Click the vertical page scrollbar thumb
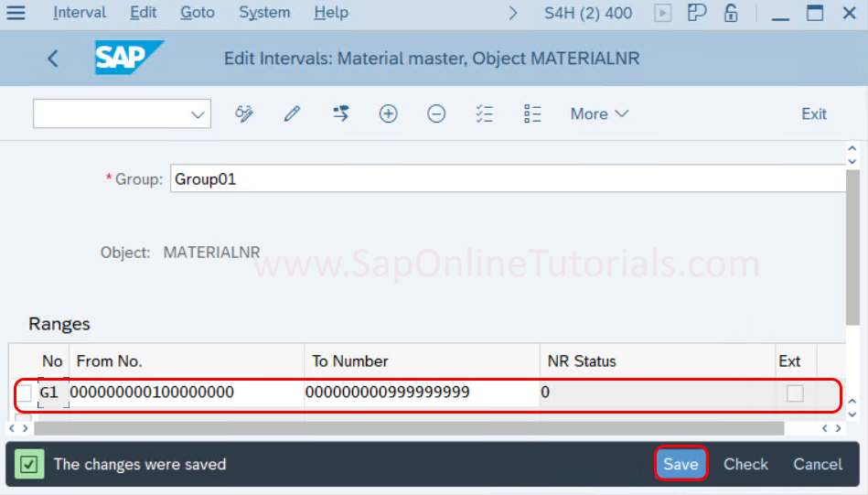The image size is (868, 495). click(852, 247)
